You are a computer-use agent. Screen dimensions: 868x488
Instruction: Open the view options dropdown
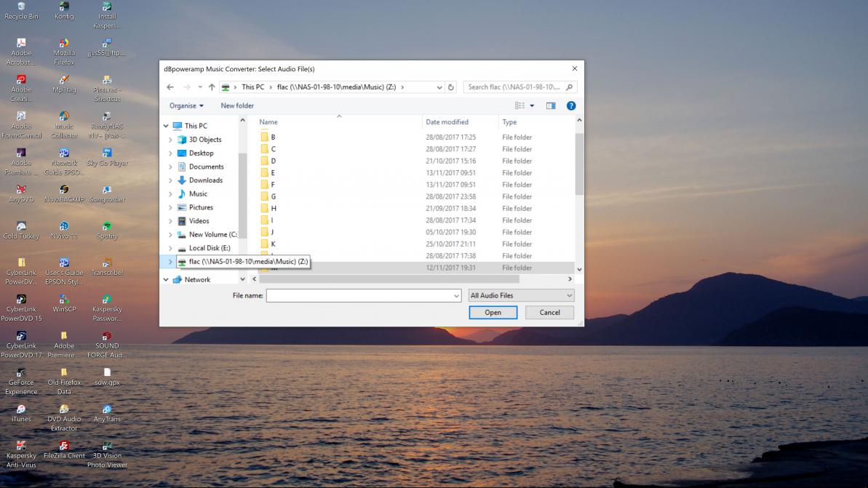[x=532, y=105]
